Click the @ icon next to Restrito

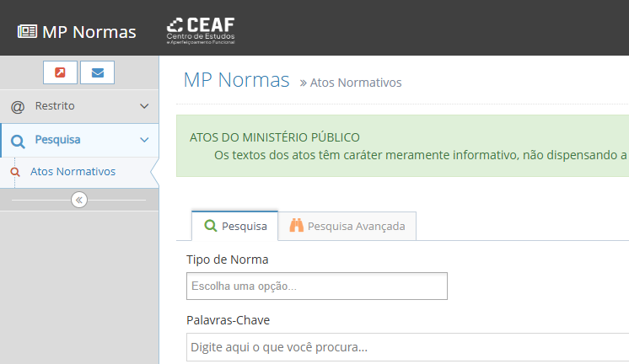coord(18,107)
